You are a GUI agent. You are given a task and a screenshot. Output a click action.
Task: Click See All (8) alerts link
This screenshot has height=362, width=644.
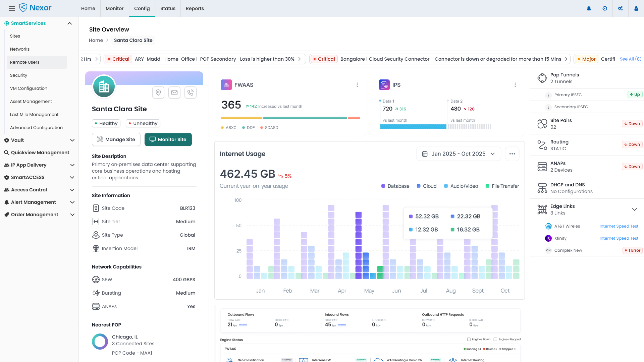pos(630,59)
